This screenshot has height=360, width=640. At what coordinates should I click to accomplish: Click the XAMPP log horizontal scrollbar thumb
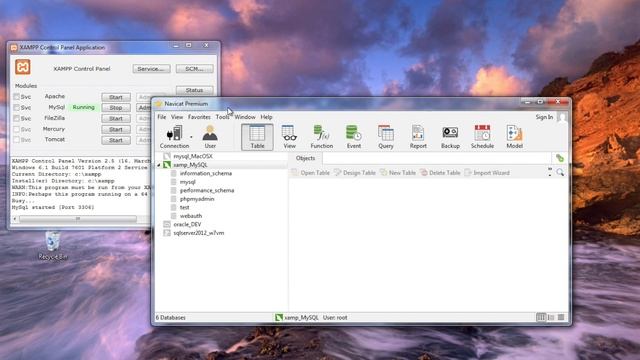[x=78, y=219]
